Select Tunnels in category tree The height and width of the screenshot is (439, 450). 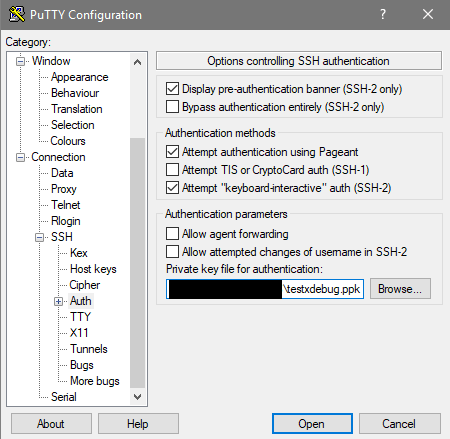89,349
